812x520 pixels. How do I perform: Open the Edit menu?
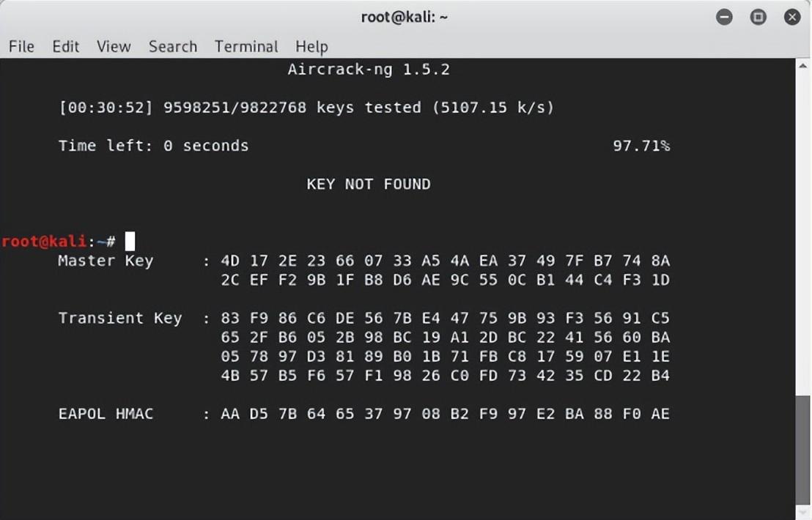[x=65, y=47]
